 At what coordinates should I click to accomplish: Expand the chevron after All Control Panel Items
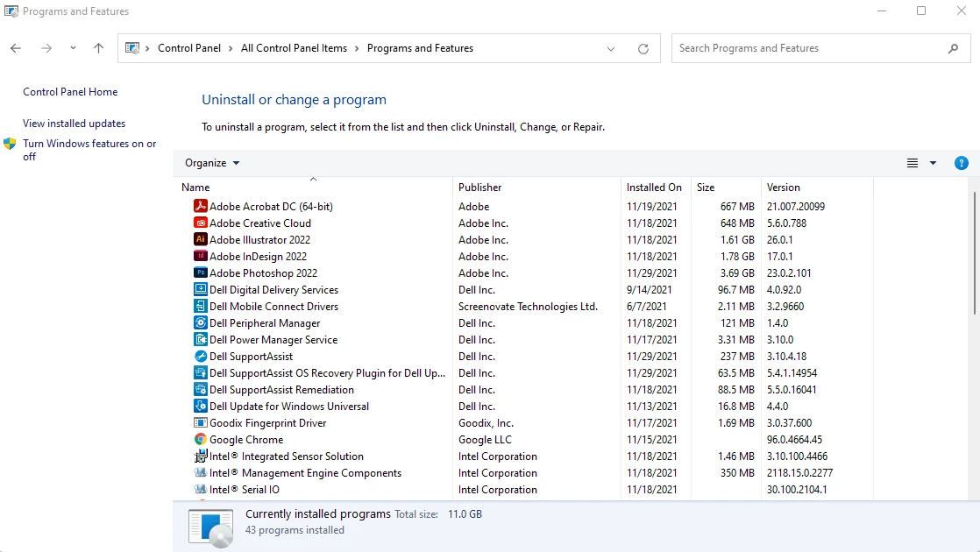357,48
